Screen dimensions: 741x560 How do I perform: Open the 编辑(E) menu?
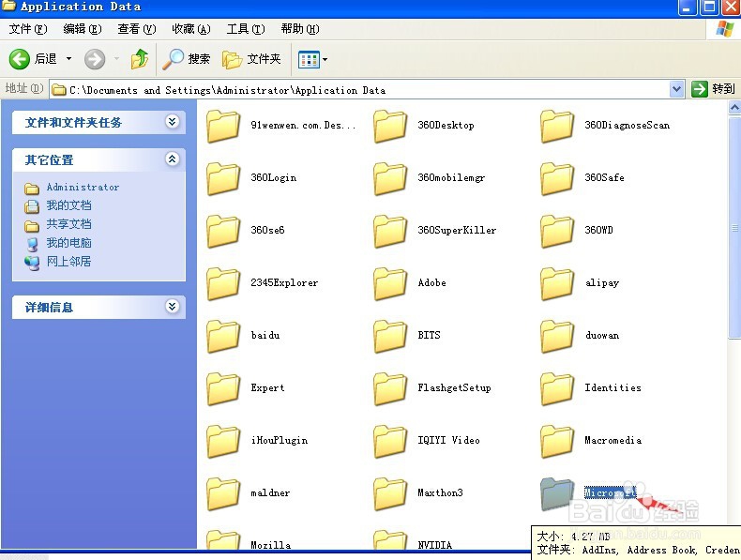point(83,29)
